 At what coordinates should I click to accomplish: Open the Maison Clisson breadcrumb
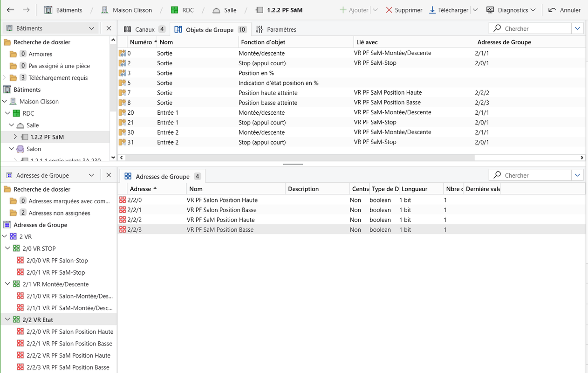coord(126,10)
